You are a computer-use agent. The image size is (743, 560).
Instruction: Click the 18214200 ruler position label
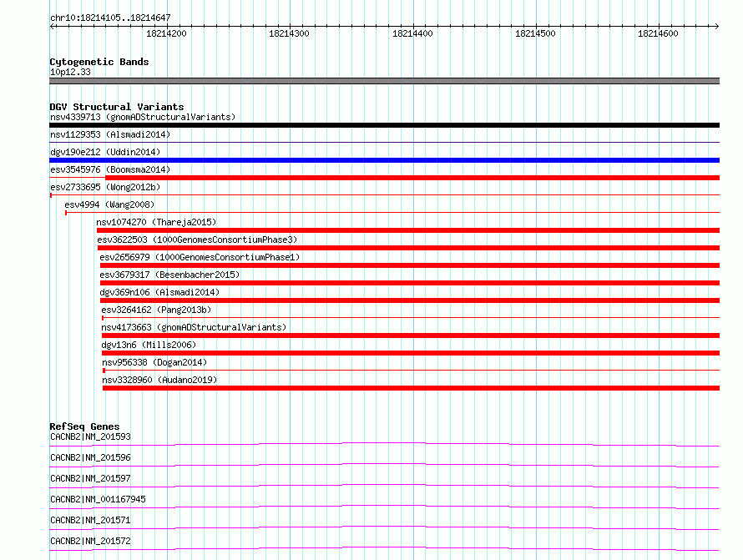click(166, 33)
